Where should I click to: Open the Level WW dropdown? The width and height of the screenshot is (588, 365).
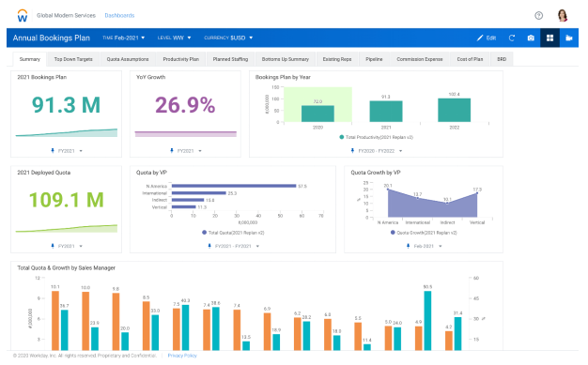pos(175,38)
